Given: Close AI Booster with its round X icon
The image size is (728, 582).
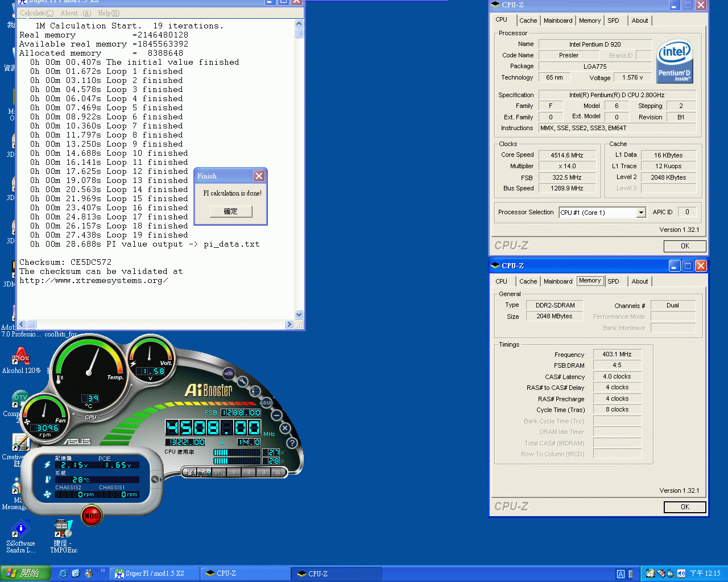Looking at the screenshot, I should pos(286,428).
